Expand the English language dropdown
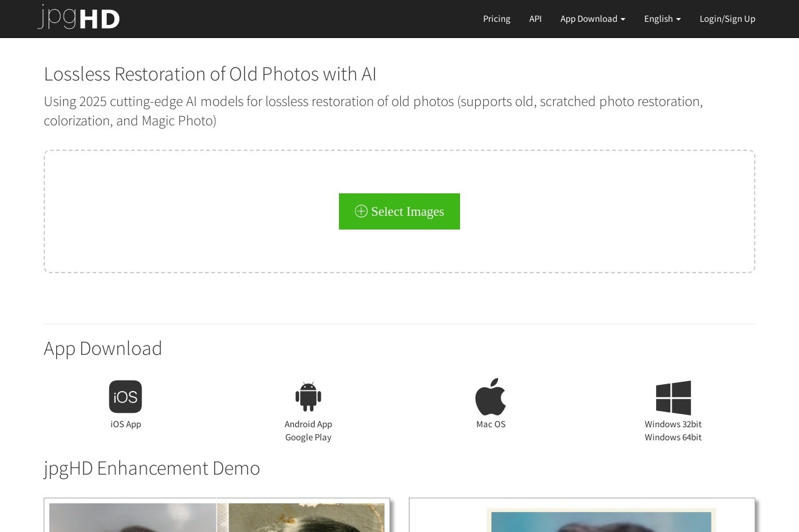This screenshot has width=799, height=532. 662,19
